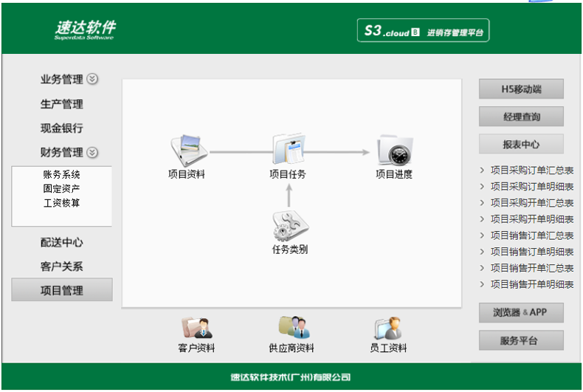
Task: Open 账务系统 submenu item
Action: click(x=61, y=174)
